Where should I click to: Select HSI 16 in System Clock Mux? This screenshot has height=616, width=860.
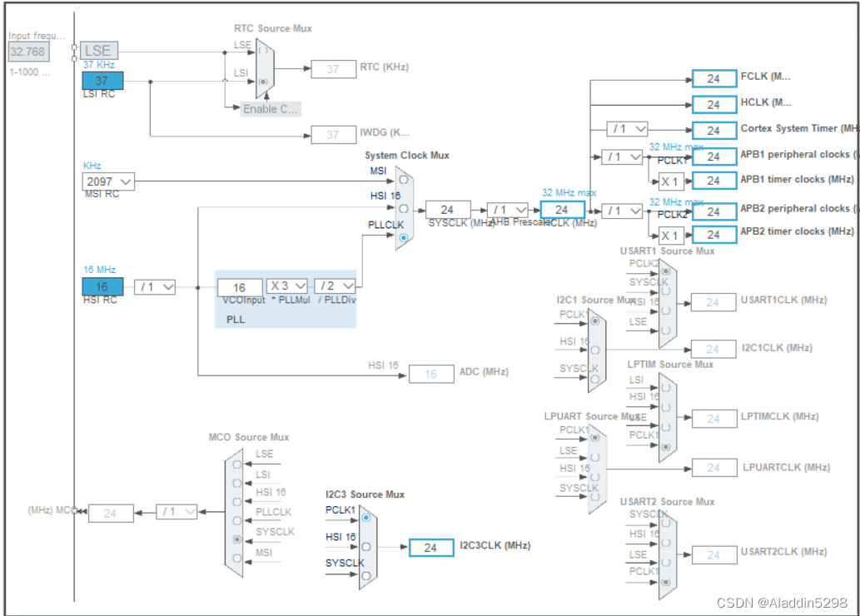tap(404, 208)
